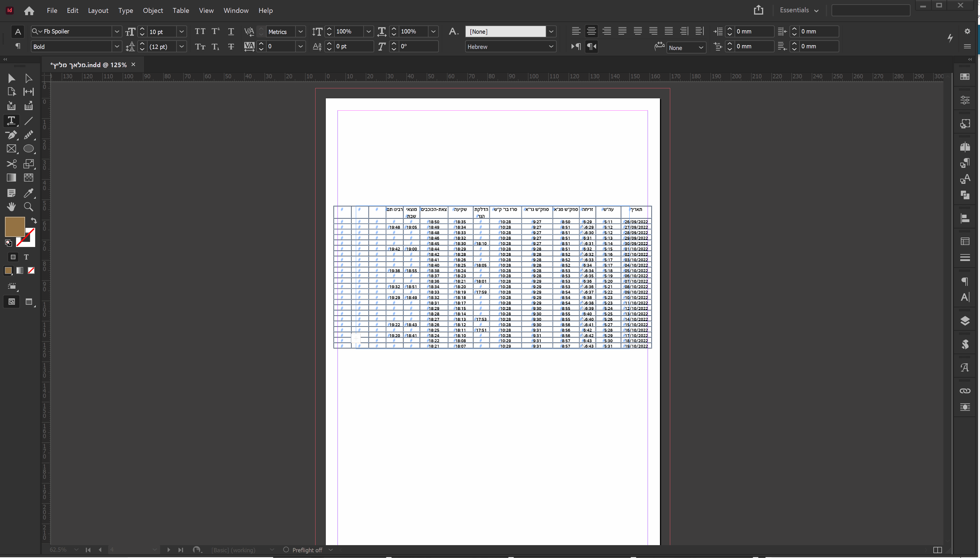
Task: Pick the Scissors tool
Action: click(x=11, y=164)
